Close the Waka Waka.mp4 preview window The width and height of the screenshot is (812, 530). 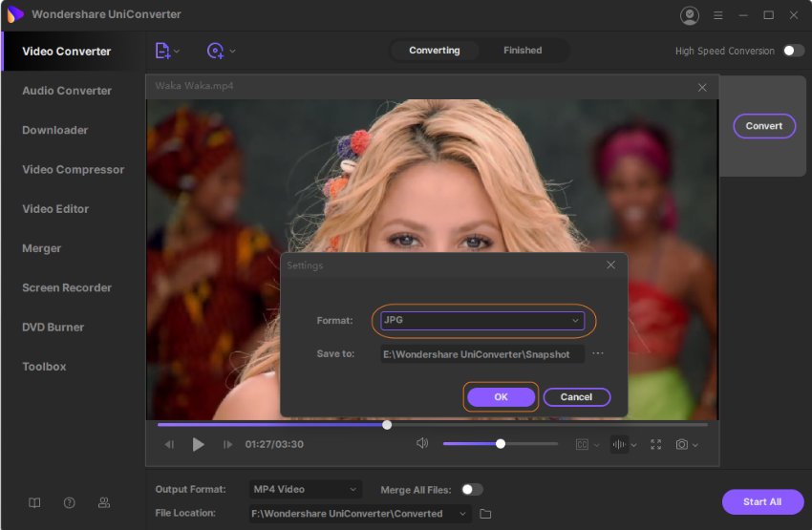(x=702, y=88)
